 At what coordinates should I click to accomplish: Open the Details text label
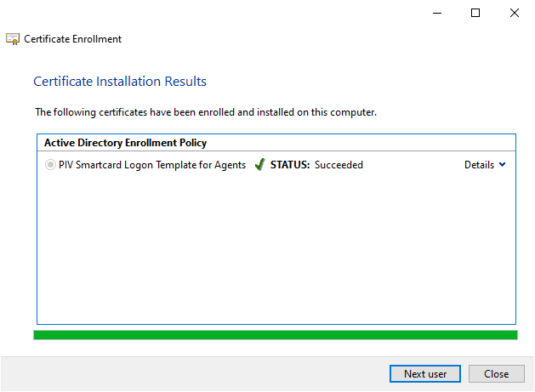click(x=479, y=165)
